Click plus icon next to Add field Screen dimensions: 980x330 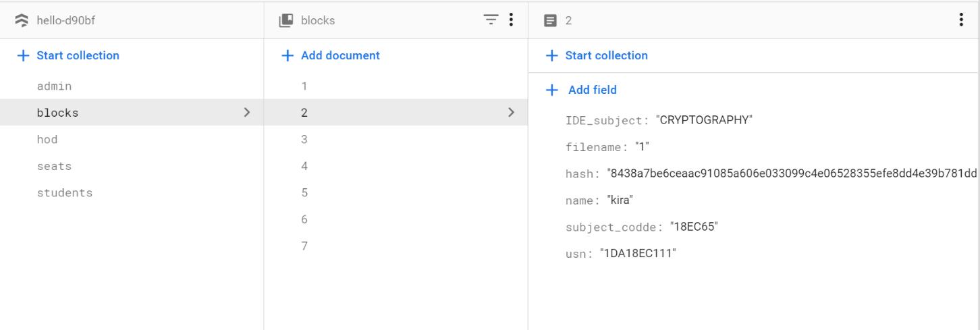pyautogui.click(x=552, y=90)
